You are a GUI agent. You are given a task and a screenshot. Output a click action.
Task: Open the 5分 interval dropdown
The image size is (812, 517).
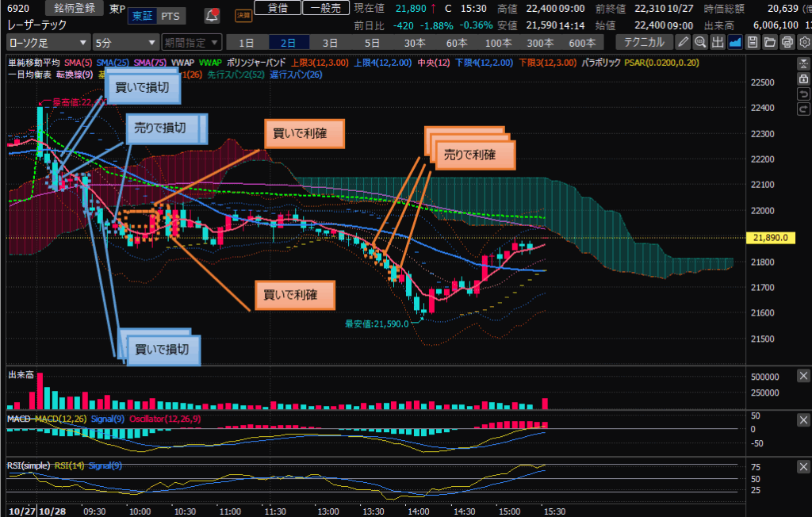pyautogui.click(x=125, y=42)
